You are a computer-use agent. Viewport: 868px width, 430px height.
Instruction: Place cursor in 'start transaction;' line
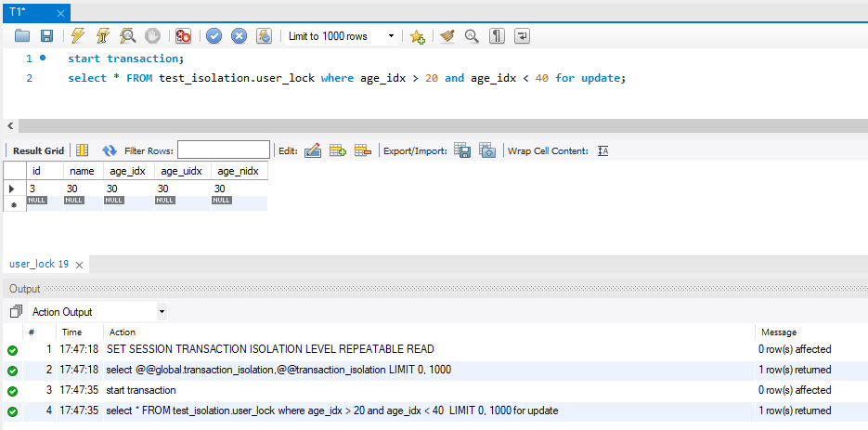click(125, 59)
